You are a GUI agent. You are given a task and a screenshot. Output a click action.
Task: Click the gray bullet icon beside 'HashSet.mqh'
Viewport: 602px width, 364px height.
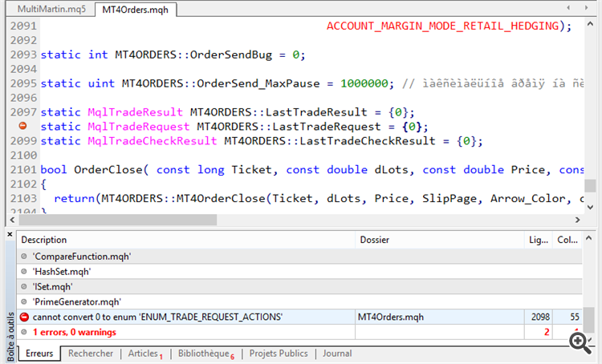tap(24, 272)
